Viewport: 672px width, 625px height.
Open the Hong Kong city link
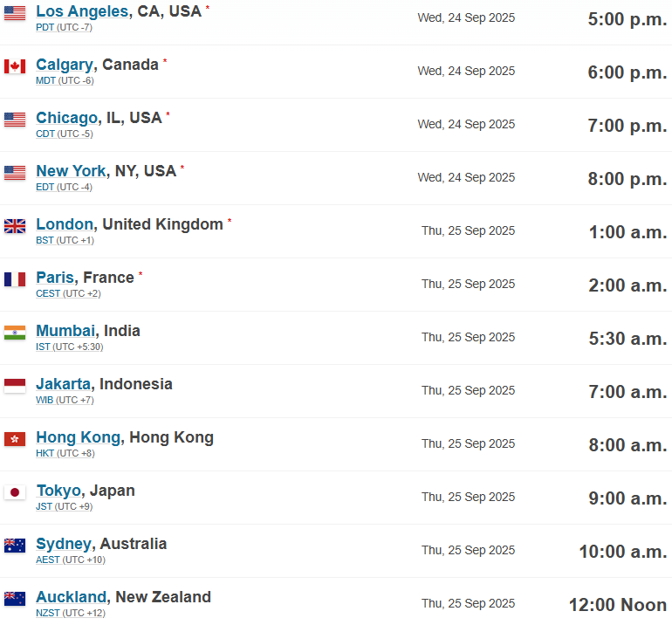[78, 437]
